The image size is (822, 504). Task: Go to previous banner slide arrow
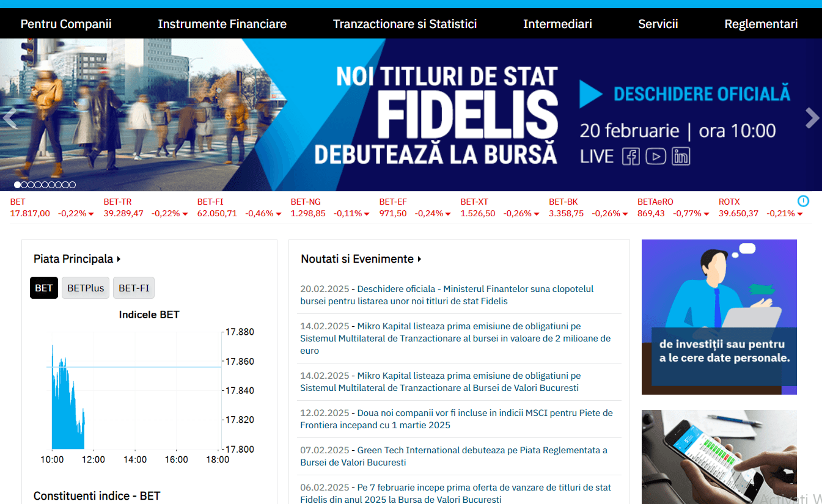(x=9, y=118)
